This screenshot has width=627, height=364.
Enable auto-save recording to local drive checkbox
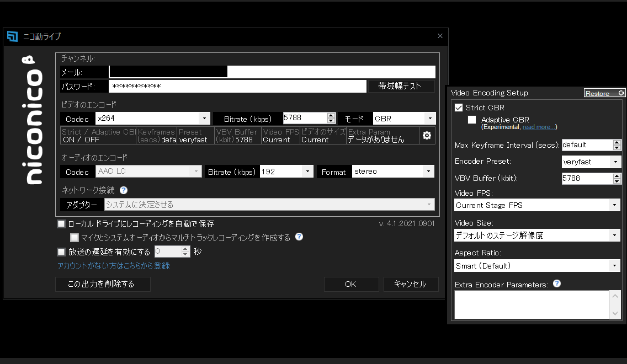[x=61, y=224]
